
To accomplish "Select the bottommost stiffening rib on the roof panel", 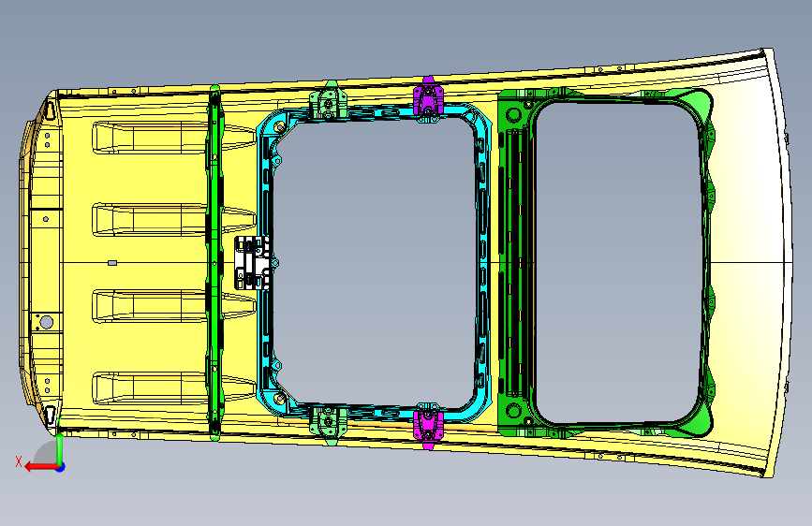I will click(173, 388).
